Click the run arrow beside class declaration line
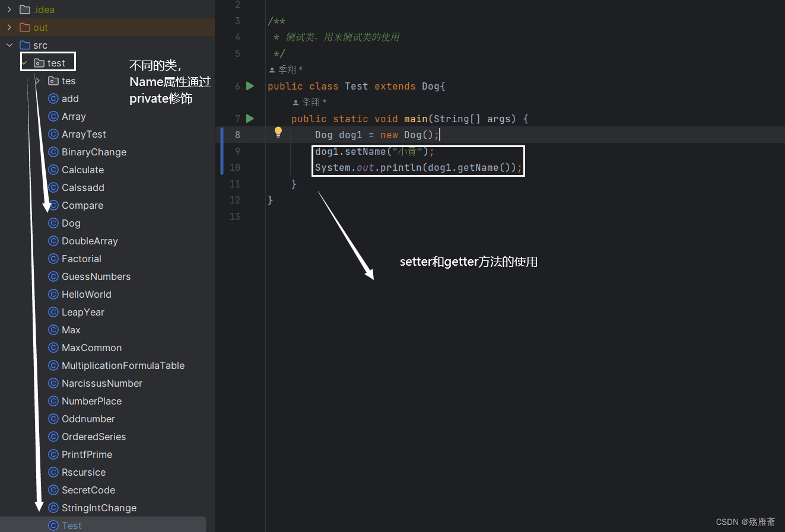The height and width of the screenshot is (532, 785). (250, 86)
